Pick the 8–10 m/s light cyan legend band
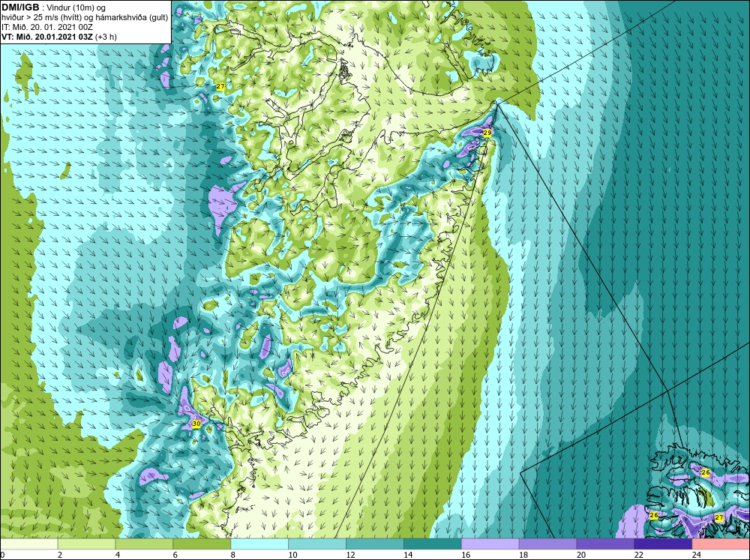750x560 pixels. (x=259, y=544)
